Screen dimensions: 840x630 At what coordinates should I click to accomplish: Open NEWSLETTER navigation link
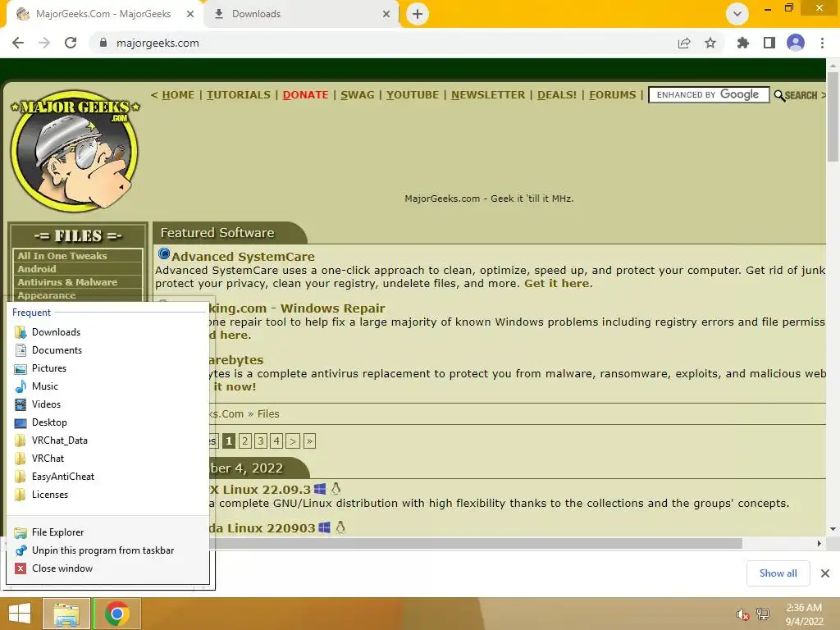pos(488,95)
